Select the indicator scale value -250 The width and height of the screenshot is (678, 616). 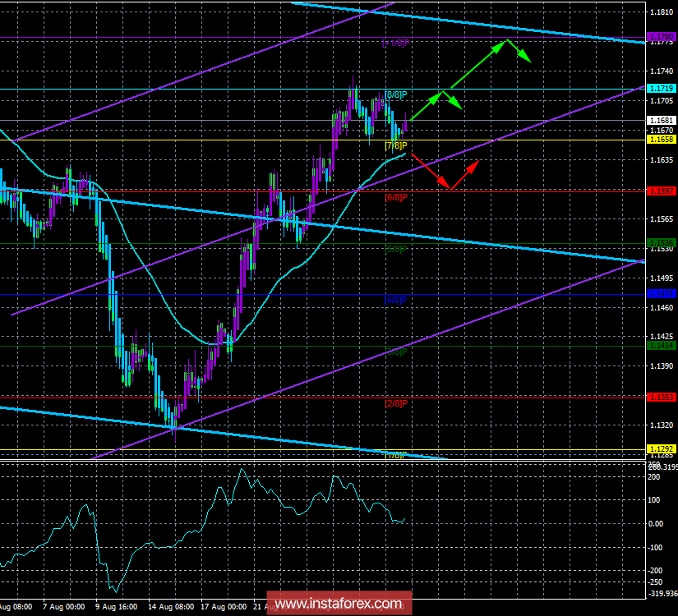click(656, 582)
